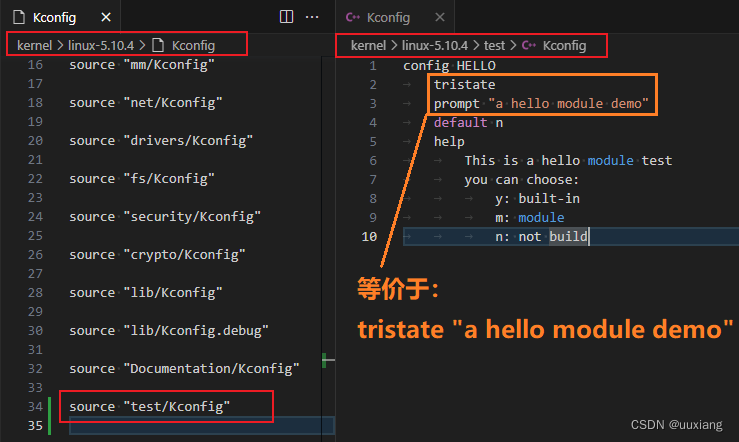Click 'm: module' on line 9
This screenshot has height=442, width=739.
pyautogui.click(x=530, y=218)
